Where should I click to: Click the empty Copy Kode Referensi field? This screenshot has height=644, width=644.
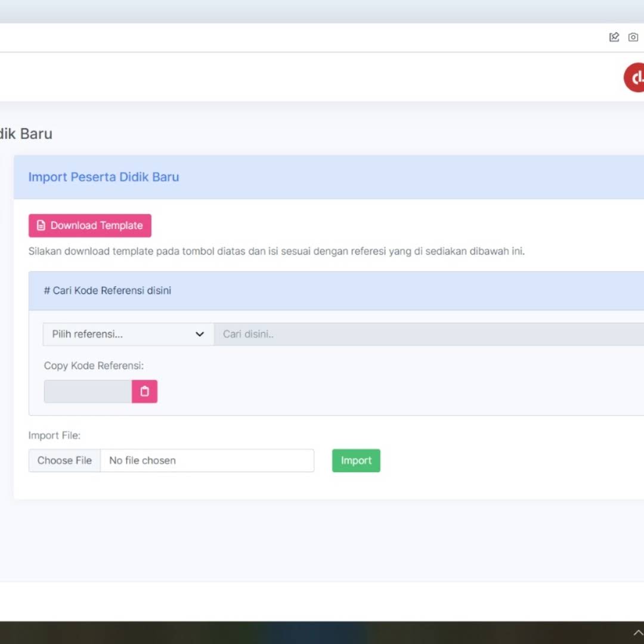click(88, 392)
